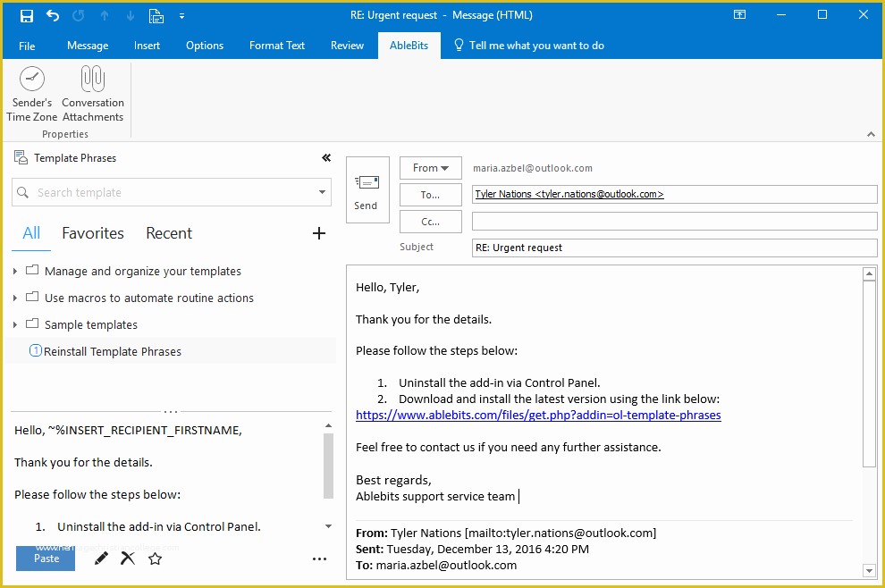Screen dimensions: 885x588
Task: Click the To recipient field with Tyler Nations
Action: (674, 194)
